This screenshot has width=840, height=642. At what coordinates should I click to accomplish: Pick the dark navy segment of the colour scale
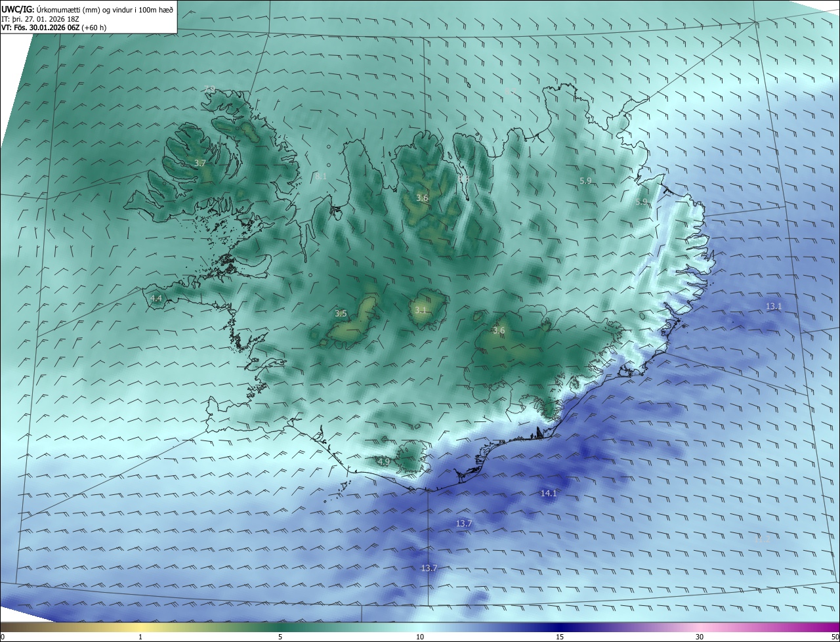coord(560,627)
